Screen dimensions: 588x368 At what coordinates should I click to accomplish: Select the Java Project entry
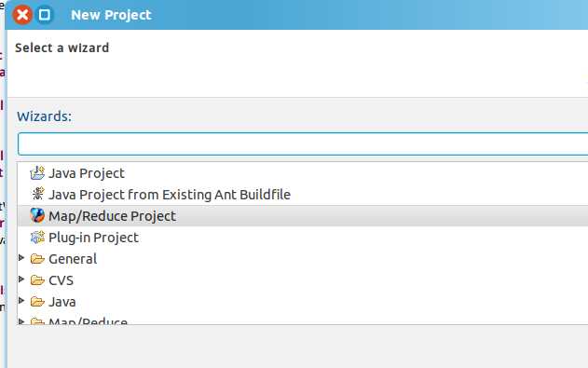[87, 173]
